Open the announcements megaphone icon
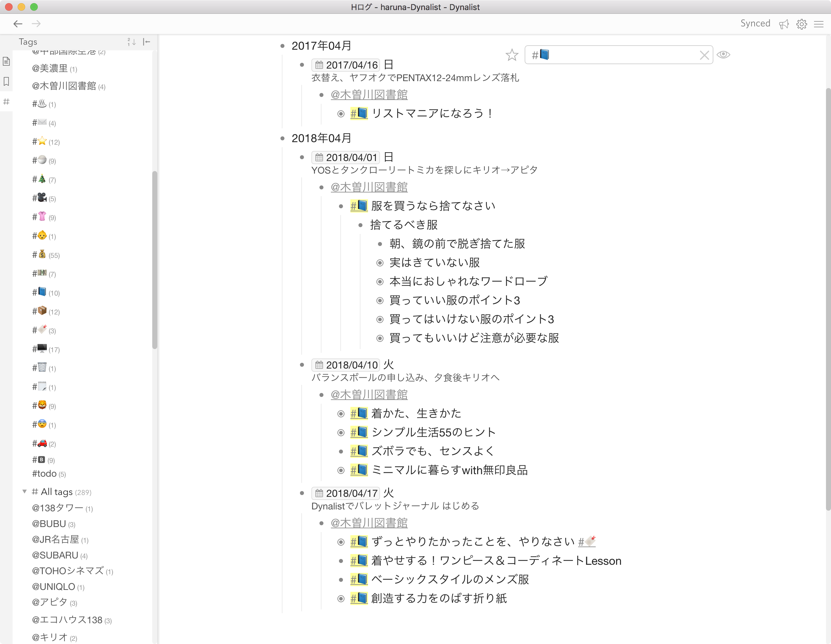This screenshot has width=831, height=644. 784,24
